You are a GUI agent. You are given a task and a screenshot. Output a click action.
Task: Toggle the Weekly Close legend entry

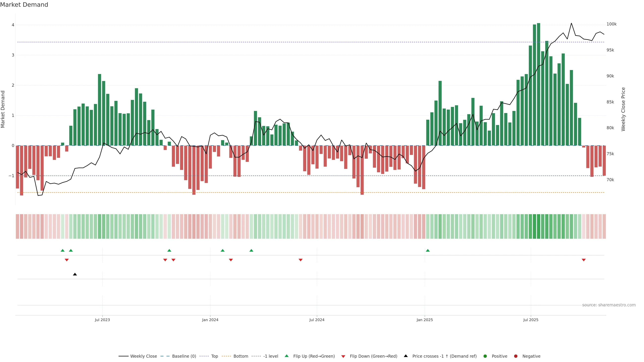coord(144,356)
